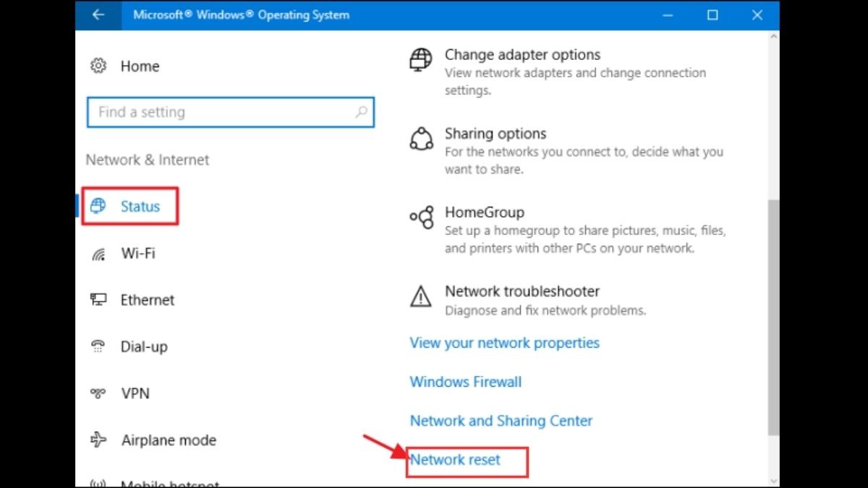This screenshot has width=868, height=488.
Task: Open the Home gear icon
Action: [98, 66]
